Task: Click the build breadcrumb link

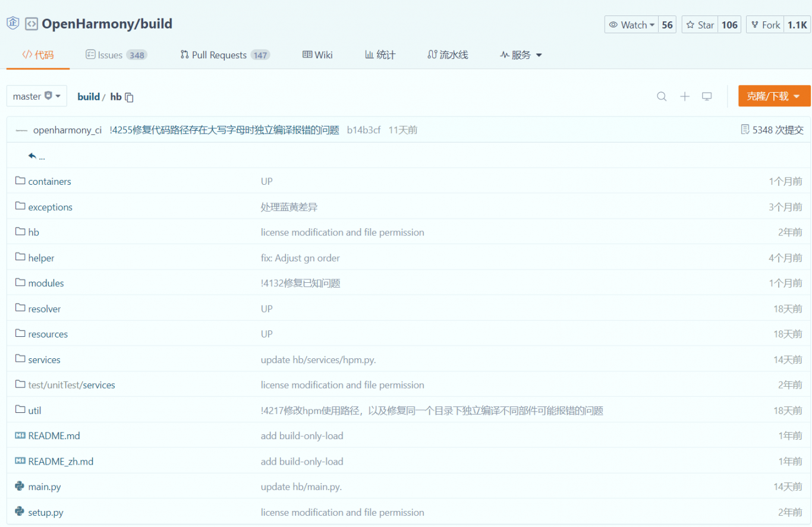Action: click(x=89, y=96)
